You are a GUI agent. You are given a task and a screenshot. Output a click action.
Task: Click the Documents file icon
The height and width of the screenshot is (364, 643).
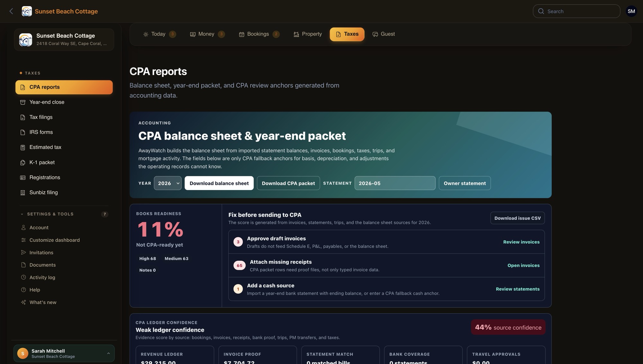coord(23,265)
